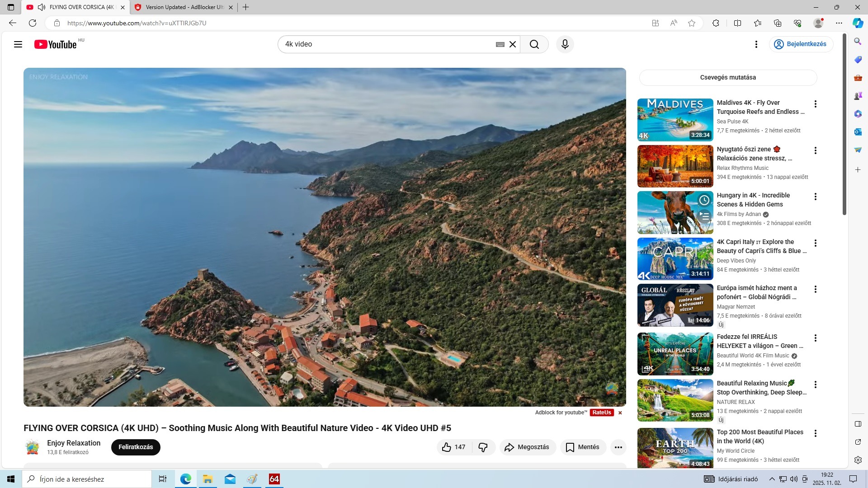
Task: Open the YouTube hamburger guide menu
Action: 18,44
